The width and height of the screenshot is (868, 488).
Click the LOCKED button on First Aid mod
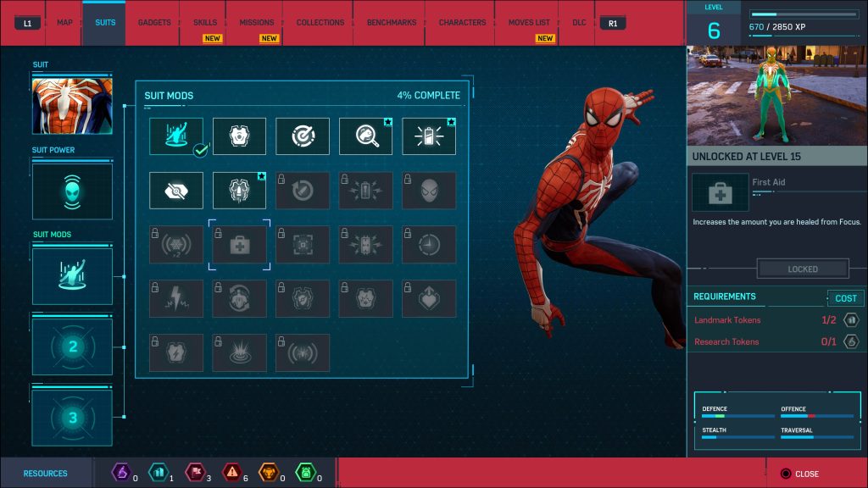802,269
